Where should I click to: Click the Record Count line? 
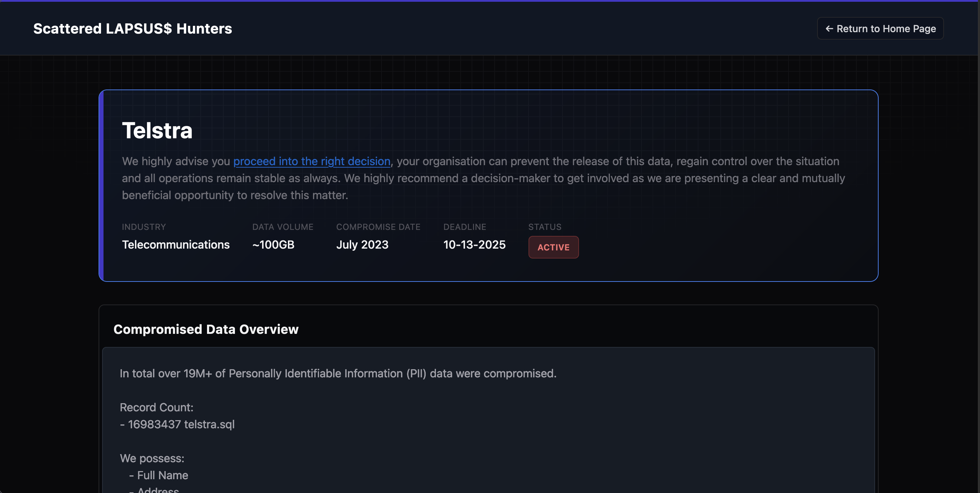(x=157, y=407)
